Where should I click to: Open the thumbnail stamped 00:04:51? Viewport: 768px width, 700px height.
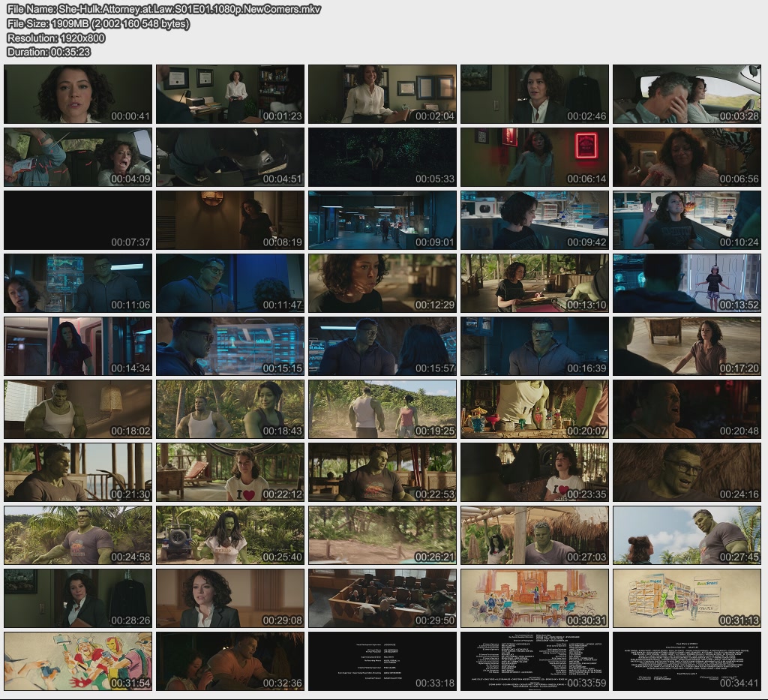point(230,158)
